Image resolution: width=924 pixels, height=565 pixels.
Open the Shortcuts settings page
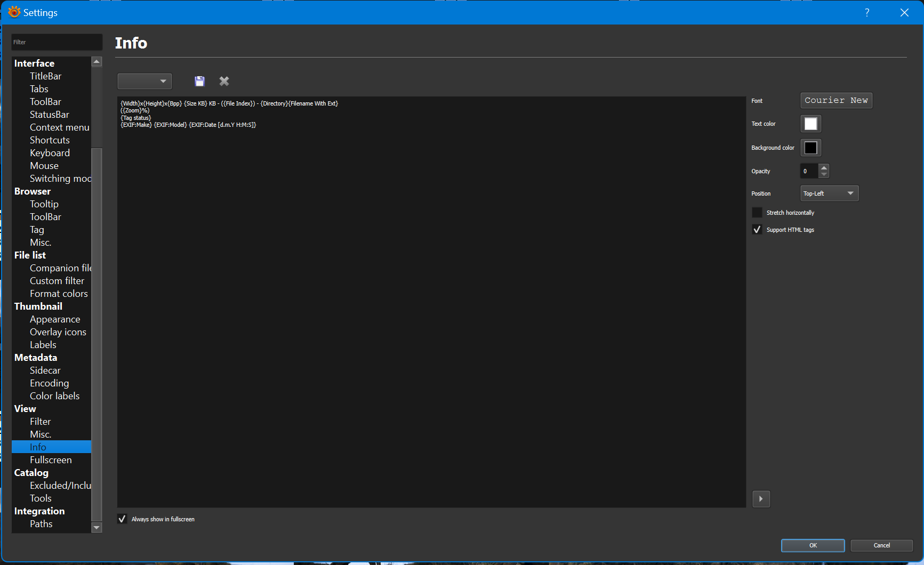[x=50, y=140]
